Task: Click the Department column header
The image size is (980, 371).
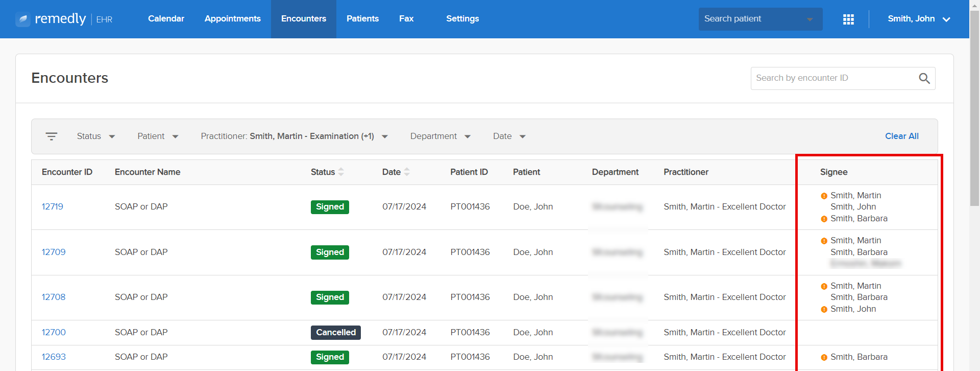Action: pyautogui.click(x=615, y=172)
